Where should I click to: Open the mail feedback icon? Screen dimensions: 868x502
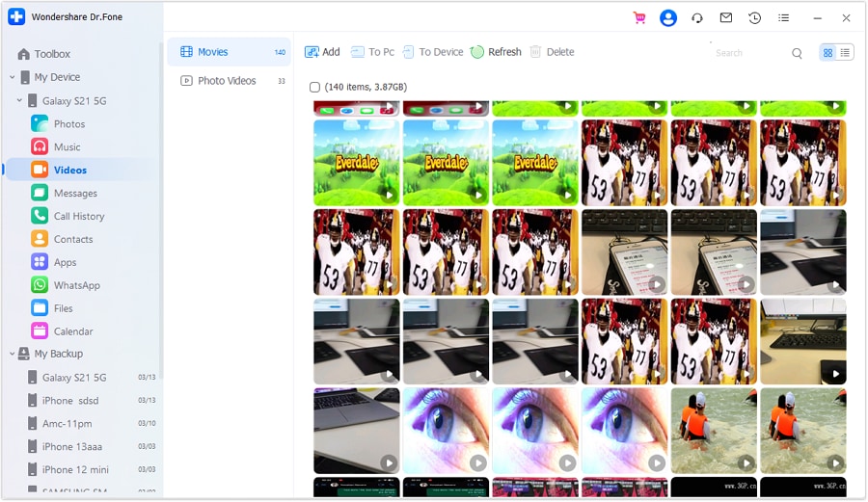725,17
